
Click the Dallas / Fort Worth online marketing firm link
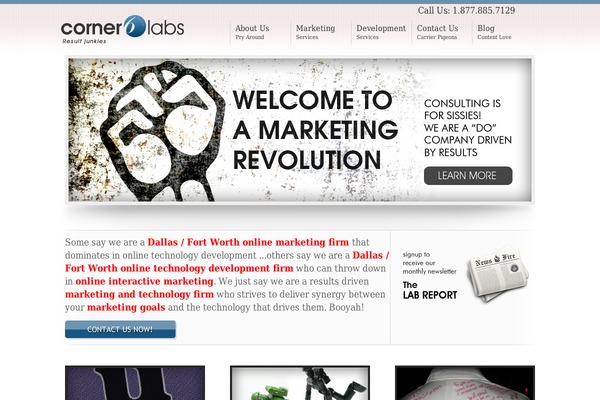click(x=248, y=242)
